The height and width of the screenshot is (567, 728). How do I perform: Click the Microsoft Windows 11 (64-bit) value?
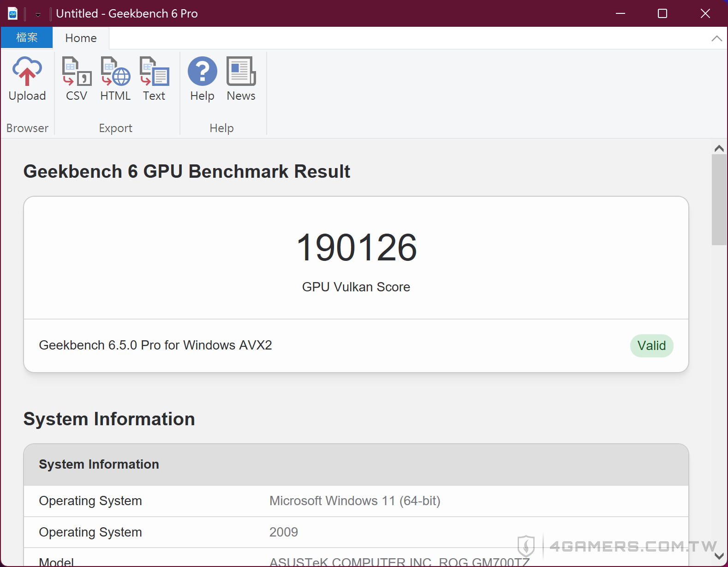tap(355, 501)
